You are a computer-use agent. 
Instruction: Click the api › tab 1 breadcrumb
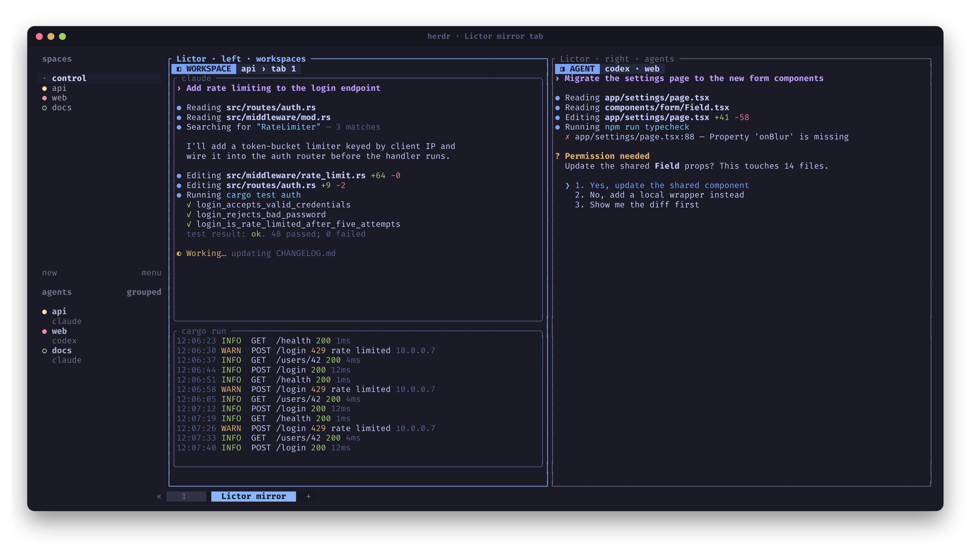269,69
